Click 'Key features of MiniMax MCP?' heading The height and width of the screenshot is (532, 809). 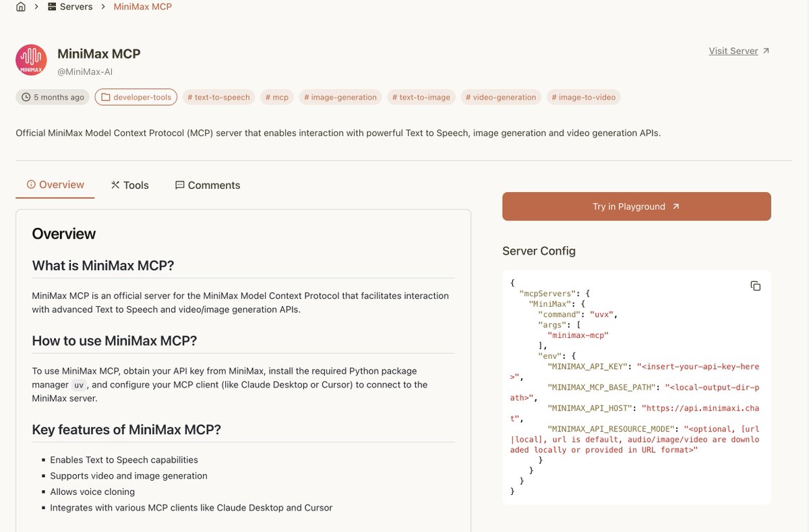127,430
